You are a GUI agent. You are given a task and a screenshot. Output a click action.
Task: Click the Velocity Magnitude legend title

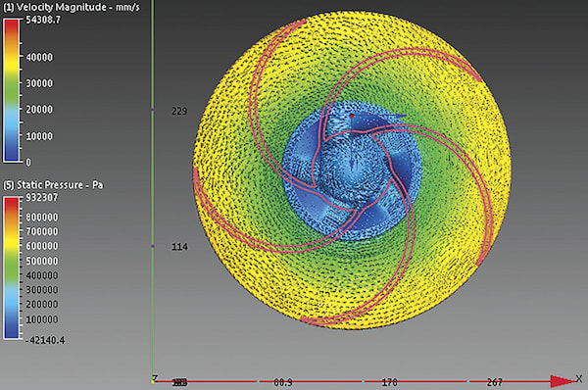(72, 8)
